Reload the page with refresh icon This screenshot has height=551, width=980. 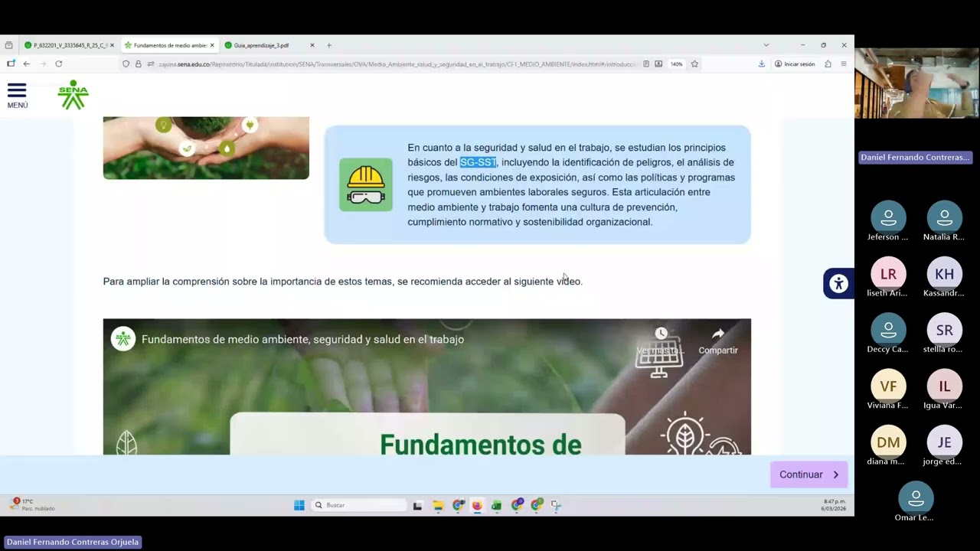point(58,64)
